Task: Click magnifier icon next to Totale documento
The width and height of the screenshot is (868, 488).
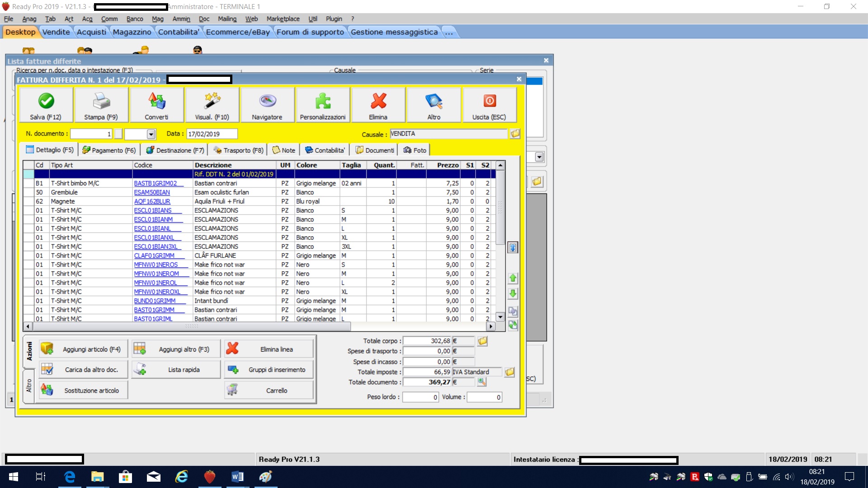Action: (x=482, y=382)
